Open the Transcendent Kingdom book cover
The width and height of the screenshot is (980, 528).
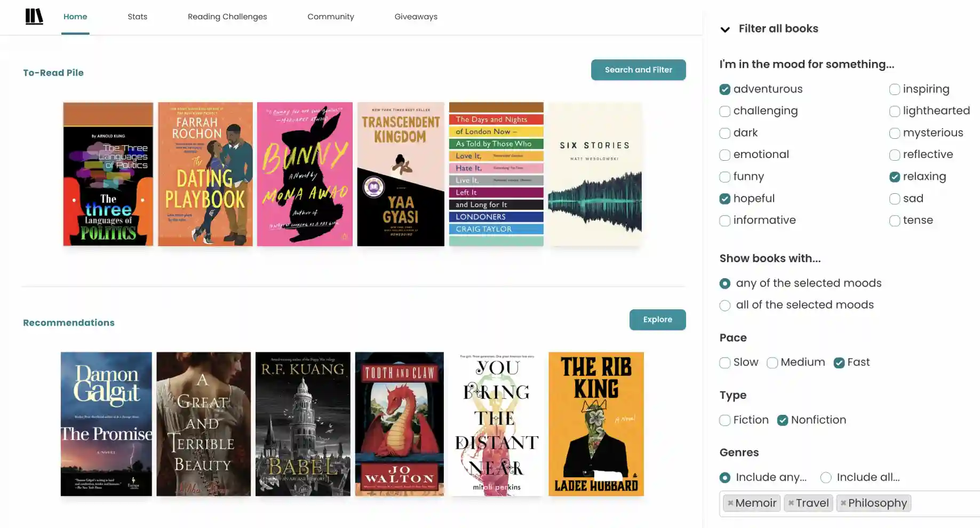(401, 174)
